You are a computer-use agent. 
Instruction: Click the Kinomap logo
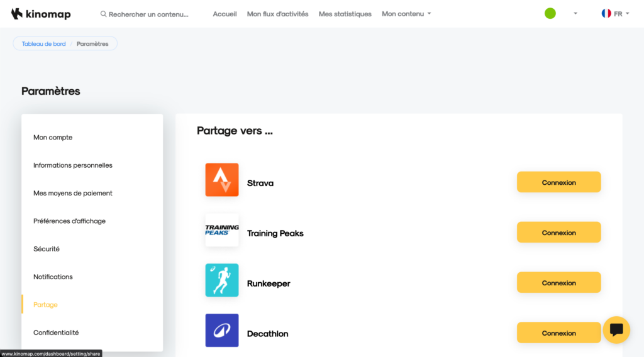click(41, 14)
